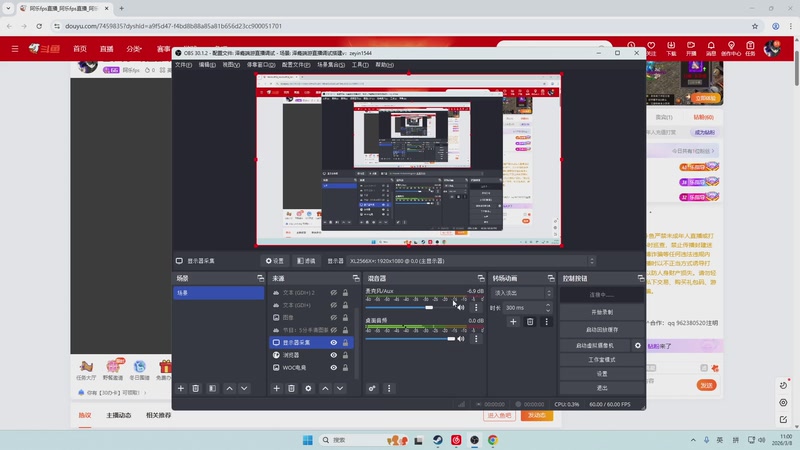Open the Windows Start menu
Image resolution: width=800 pixels, height=450 pixels.
[308, 440]
